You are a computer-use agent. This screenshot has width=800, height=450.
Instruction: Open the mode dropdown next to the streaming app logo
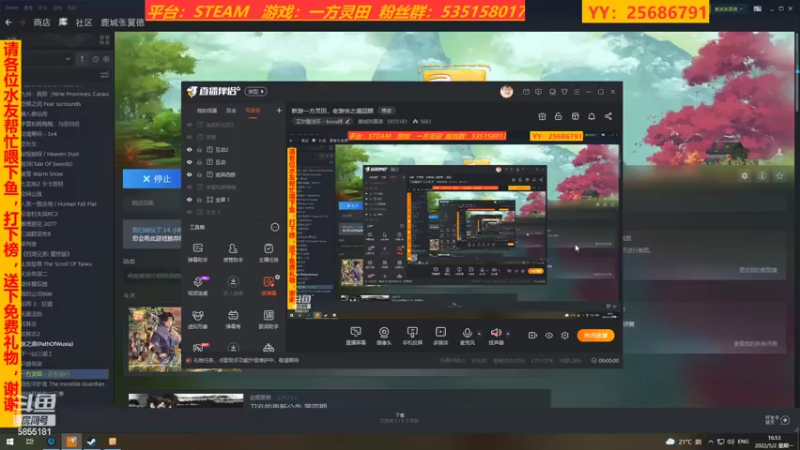pyautogui.click(x=256, y=91)
